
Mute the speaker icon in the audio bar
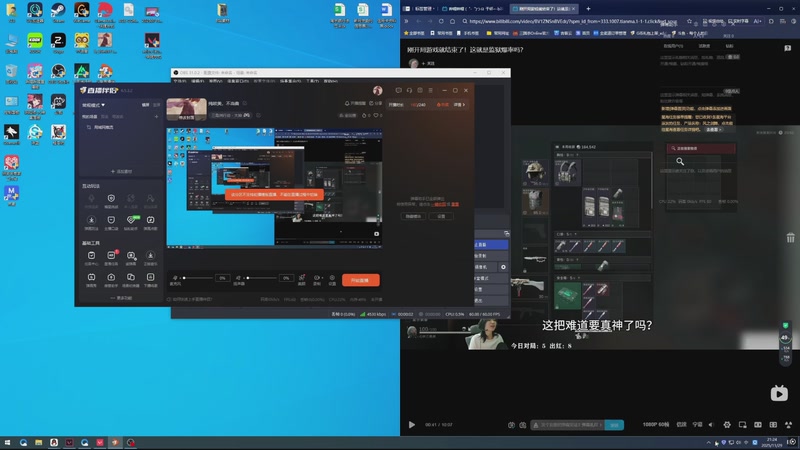click(x=238, y=278)
